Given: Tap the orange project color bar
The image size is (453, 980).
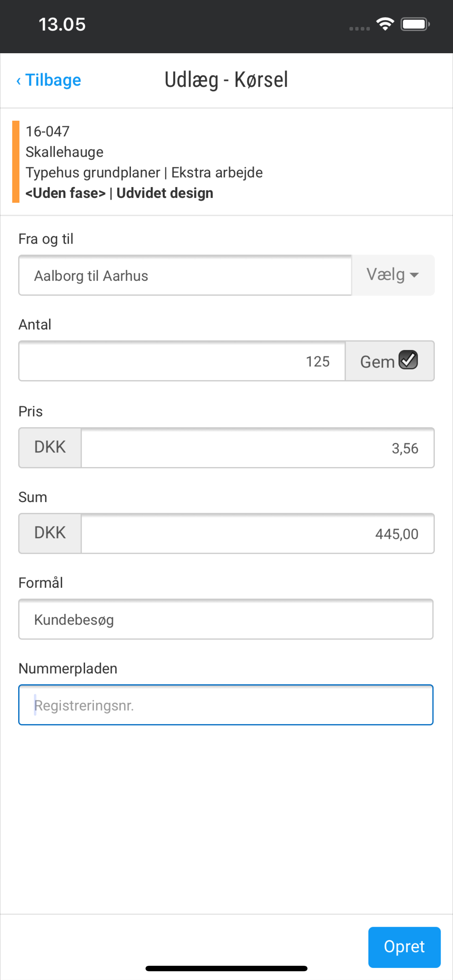Looking at the screenshot, I should pos(16,162).
